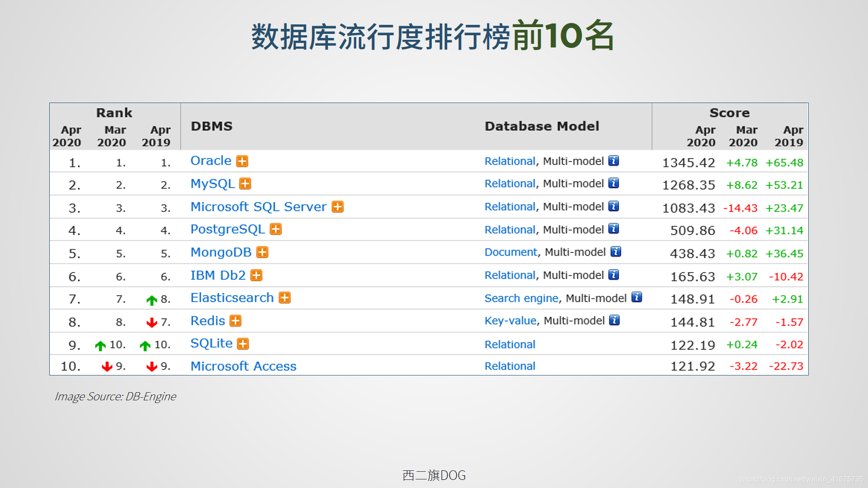
Task: Click the Relational link in Microsoft Access row
Action: 510,366
